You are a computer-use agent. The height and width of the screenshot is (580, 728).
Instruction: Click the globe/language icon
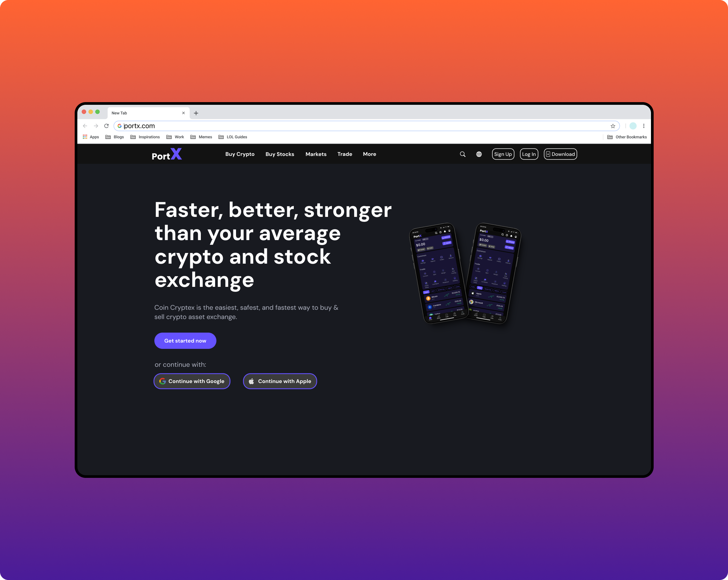pyautogui.click(x=479, y=155)
